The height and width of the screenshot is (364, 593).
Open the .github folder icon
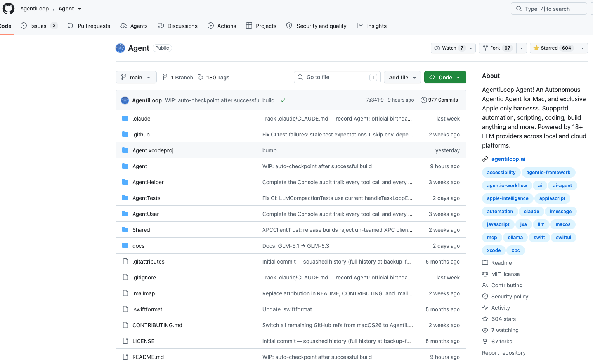click(x=125, y=135)
